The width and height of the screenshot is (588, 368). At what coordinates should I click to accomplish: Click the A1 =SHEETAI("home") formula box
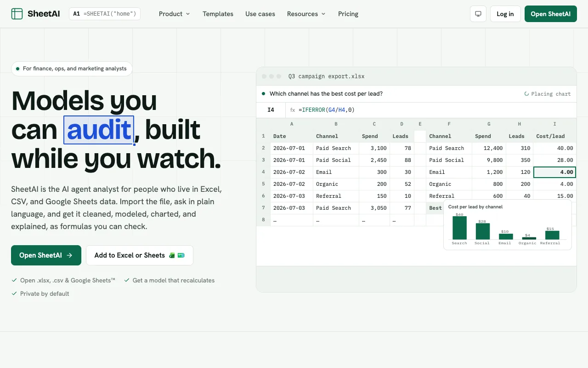pyautogui.click(x=105, y=14)
